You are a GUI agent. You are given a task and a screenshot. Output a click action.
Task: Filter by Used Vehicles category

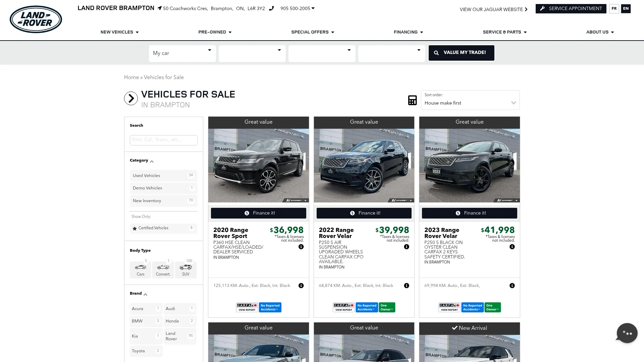163,176
